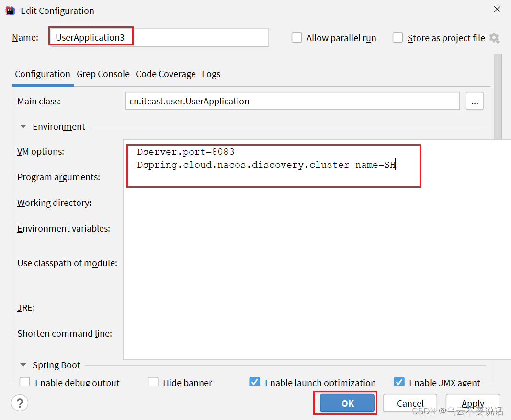511x420 pixels.
Task: Click Cancel to discard changes
Action: (x=410, y=403)
